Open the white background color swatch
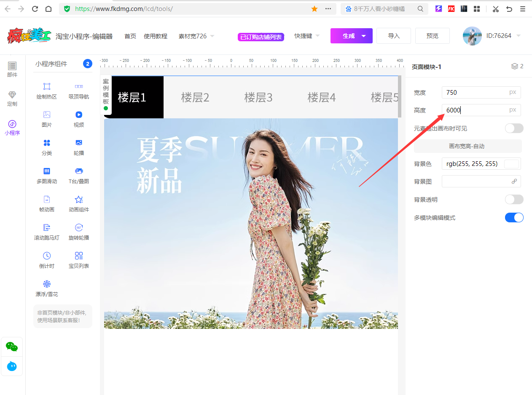This screenshot has width=532, height=395. pyautogui.click(x=511, y=164)
